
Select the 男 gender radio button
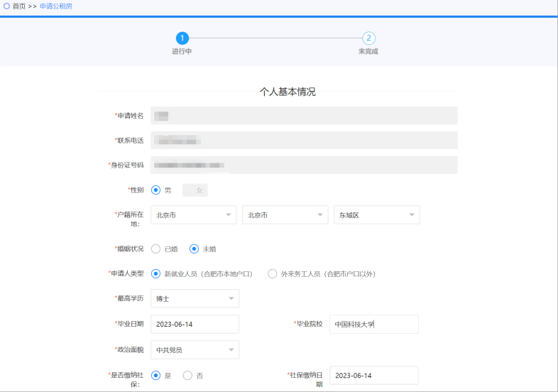pos(156,190)
